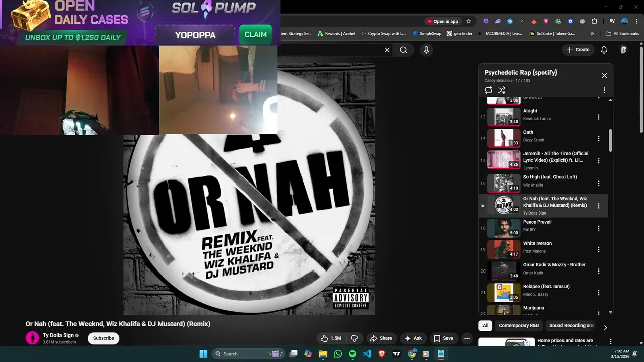The height and width of the screenshot is (362, 644).
Task: Toggle playlist shuffle
Action: [x=502, y=90]
